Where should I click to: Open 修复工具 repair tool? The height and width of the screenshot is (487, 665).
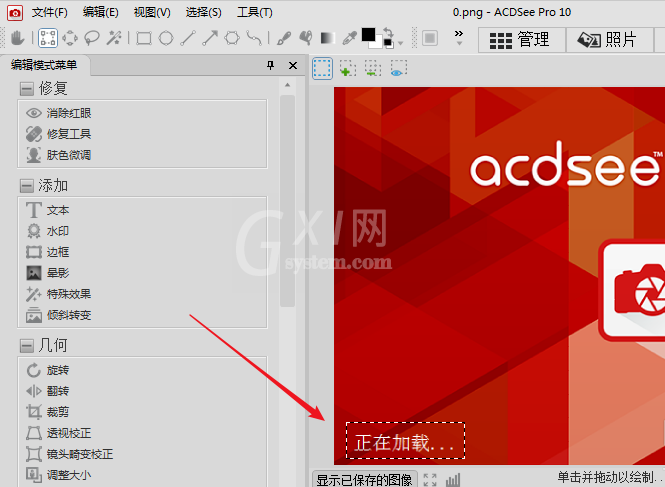[x=59, y=134]
